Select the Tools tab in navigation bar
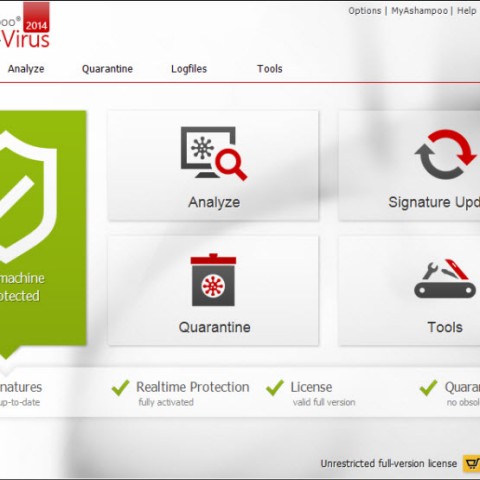 point(270,69)
